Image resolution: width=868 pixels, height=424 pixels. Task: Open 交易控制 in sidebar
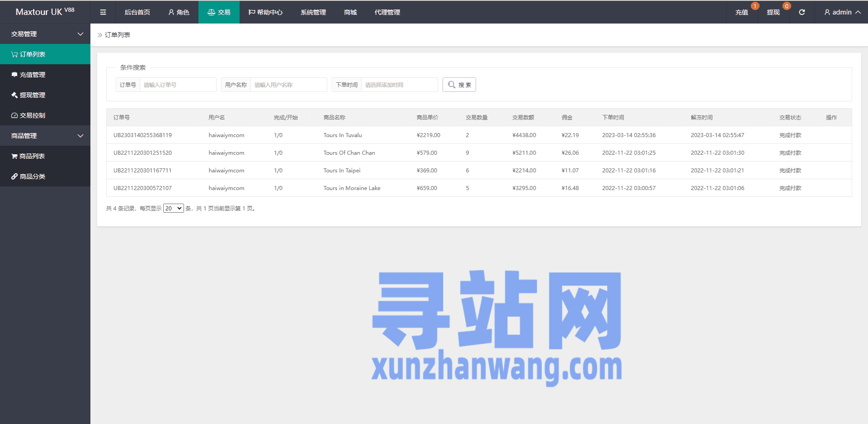coord(45,115)
